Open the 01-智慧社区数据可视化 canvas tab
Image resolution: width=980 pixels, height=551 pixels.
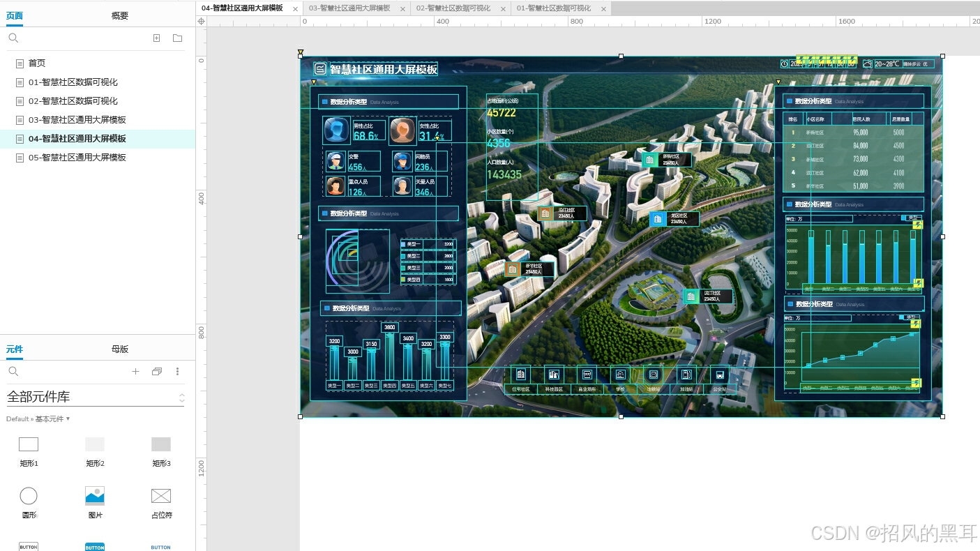pos(554,8)
